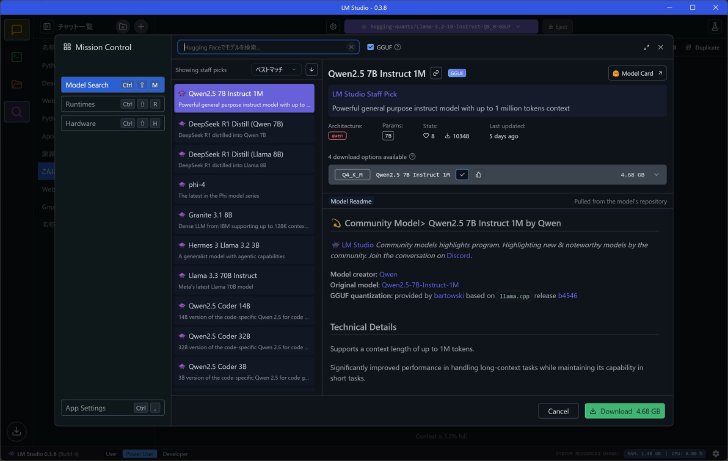Open the chat icon in left sidebar

point(17,30)
